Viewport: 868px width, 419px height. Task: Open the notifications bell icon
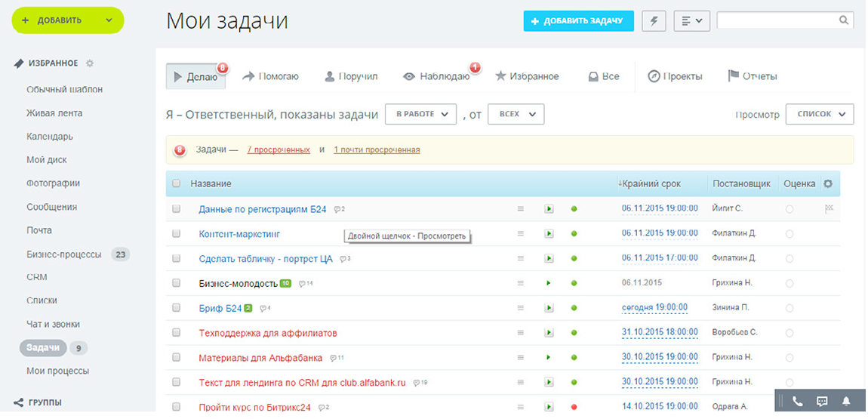pos(846,402)
